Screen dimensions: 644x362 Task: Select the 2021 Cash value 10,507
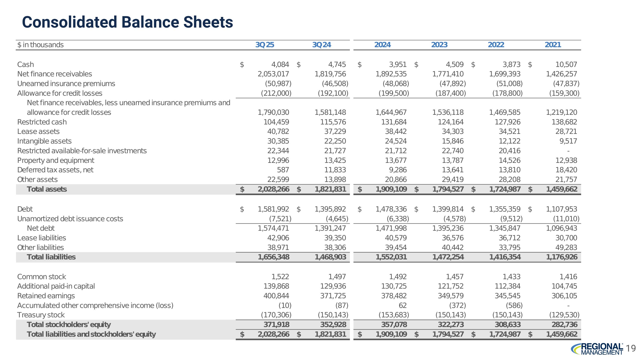pos(566,64)
